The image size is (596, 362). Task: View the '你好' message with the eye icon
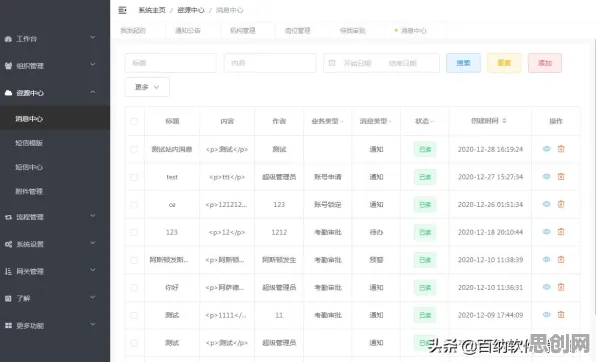[x=547, y=287]
